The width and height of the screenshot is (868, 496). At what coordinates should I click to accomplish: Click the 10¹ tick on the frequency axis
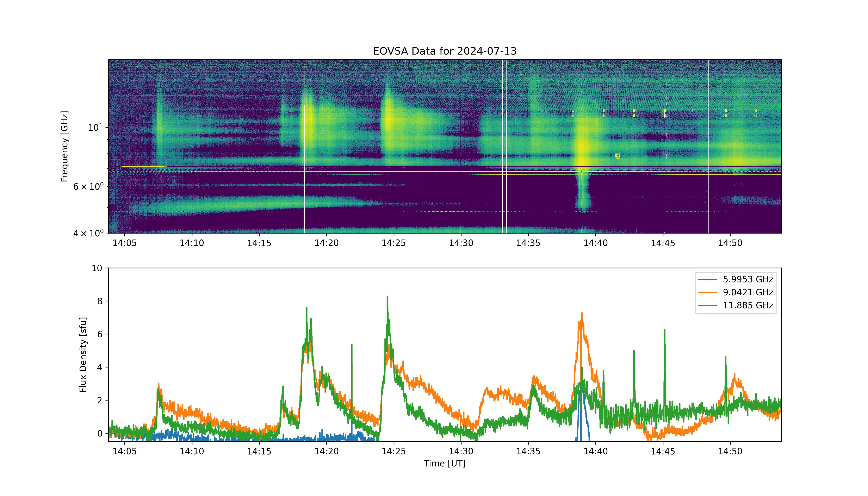click(95, 127)
